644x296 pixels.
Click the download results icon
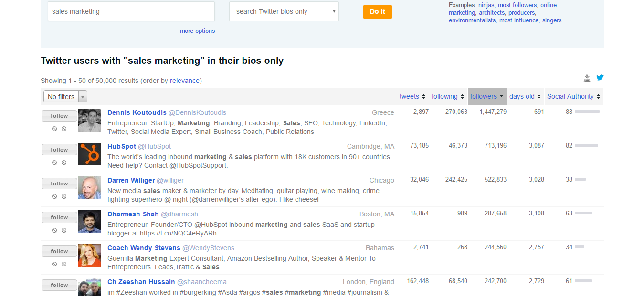coord(587,78)
